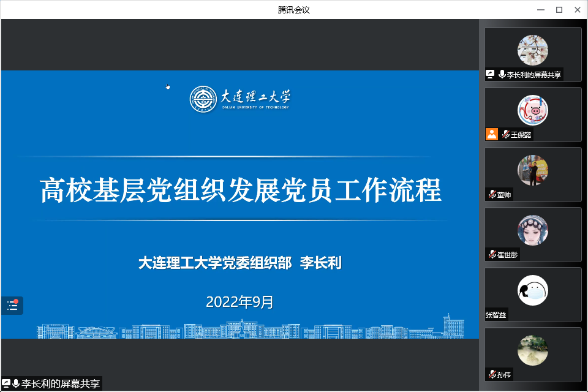
Task: Click microphone icon in 李长利 participant tile
Action: click(502, 74)
